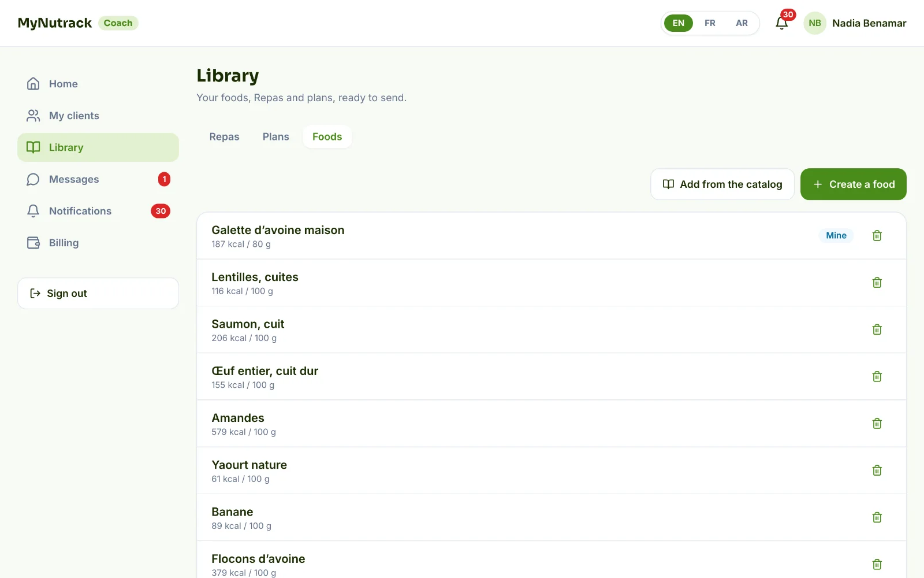Click 206 kcal / 100 g value
The image size is (924, 578).
pyautogui.click(x=244, y=338)
